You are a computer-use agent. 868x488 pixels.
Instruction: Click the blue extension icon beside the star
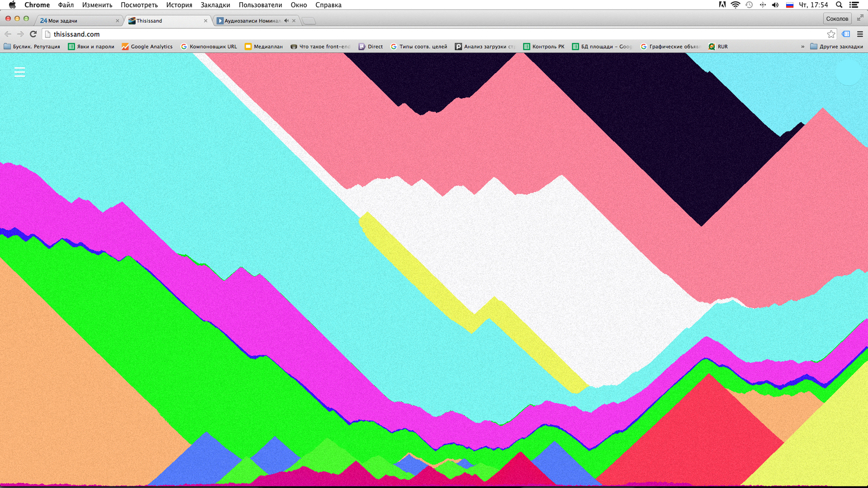click(x=846, y=34)
